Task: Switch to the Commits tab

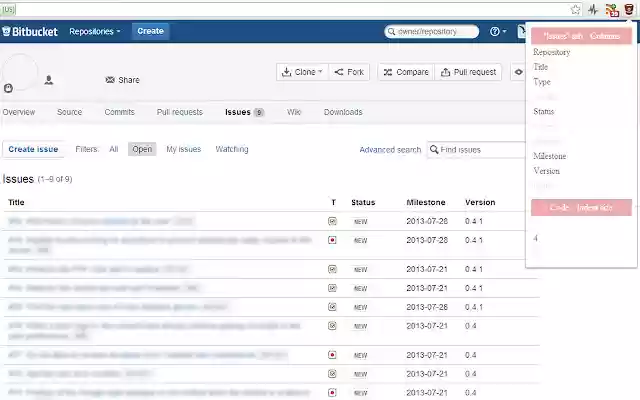Action: point(119,112)
